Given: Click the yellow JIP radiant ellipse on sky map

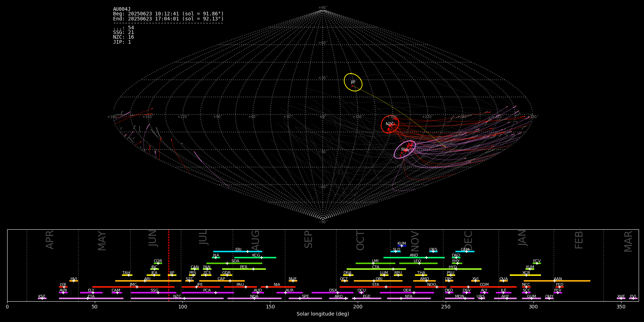Looking at the screenshot, I should pos(353,82).
